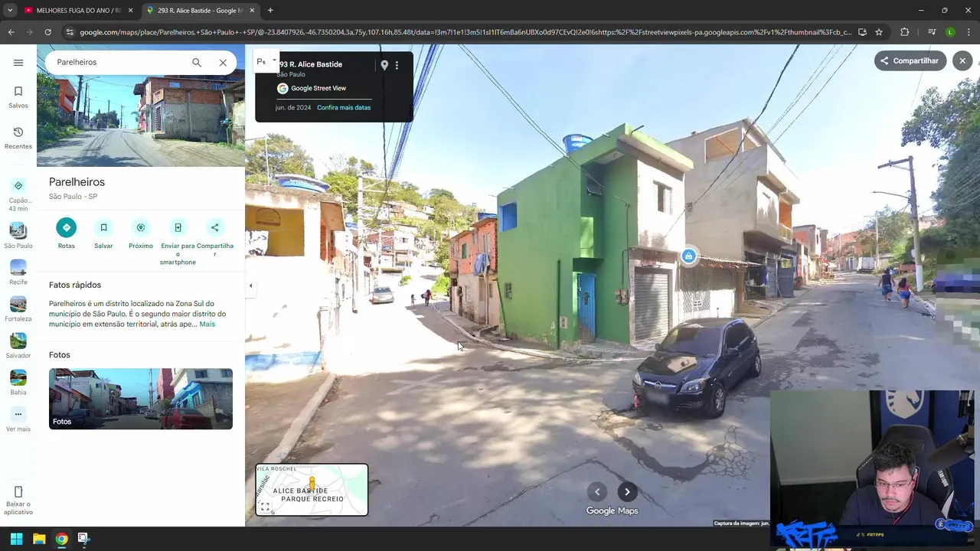Screen dimensions: 980x551
Task: Select the Bahia recent place
Action: 18,383
